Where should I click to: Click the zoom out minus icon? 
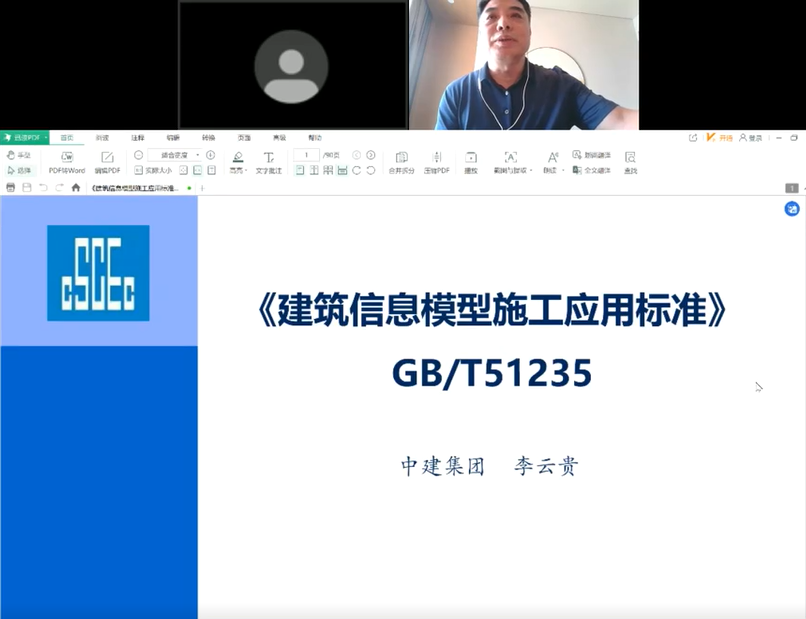click(138, 155)
